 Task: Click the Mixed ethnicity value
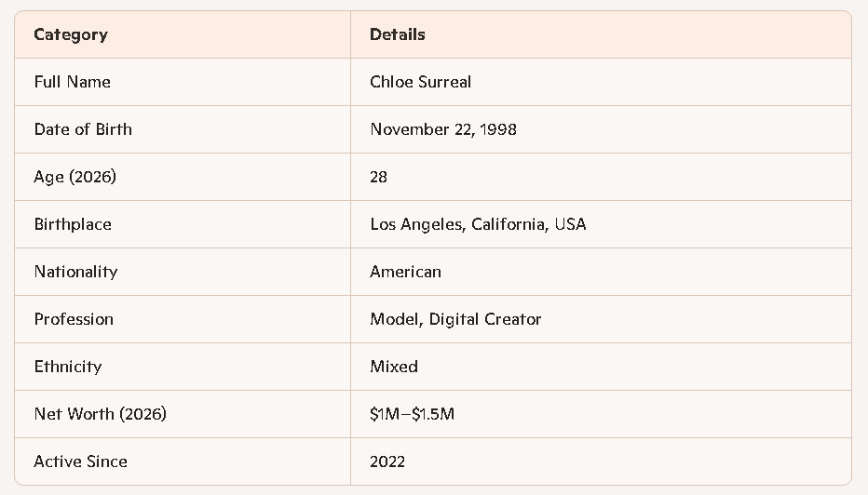394,367
